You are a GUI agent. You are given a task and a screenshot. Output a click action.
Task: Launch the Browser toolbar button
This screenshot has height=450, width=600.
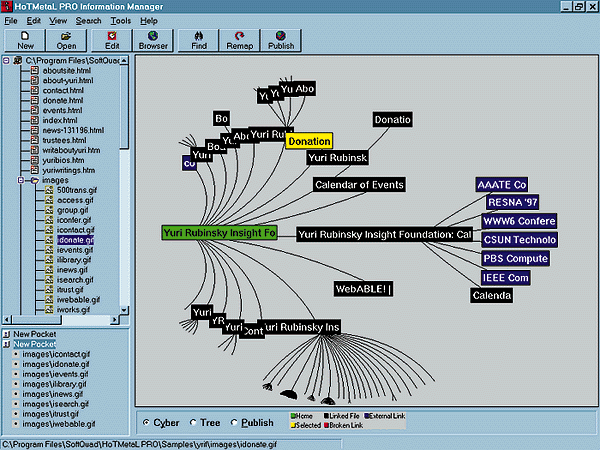coord(153,40)
